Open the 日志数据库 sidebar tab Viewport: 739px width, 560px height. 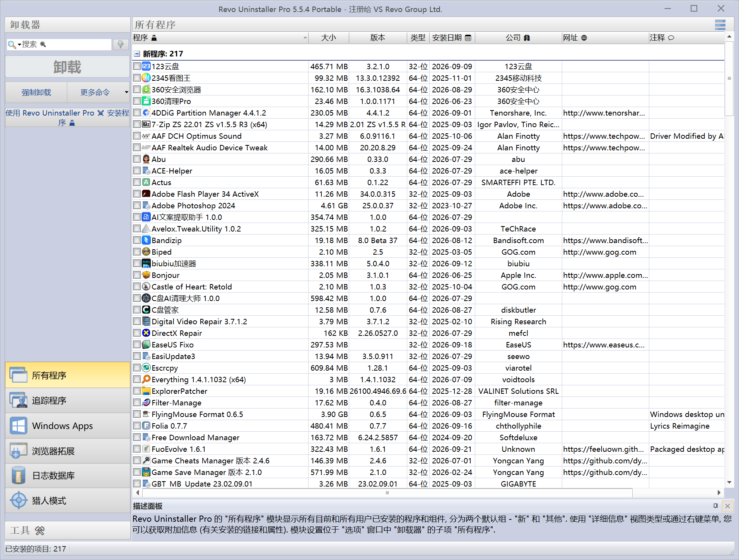68,475
